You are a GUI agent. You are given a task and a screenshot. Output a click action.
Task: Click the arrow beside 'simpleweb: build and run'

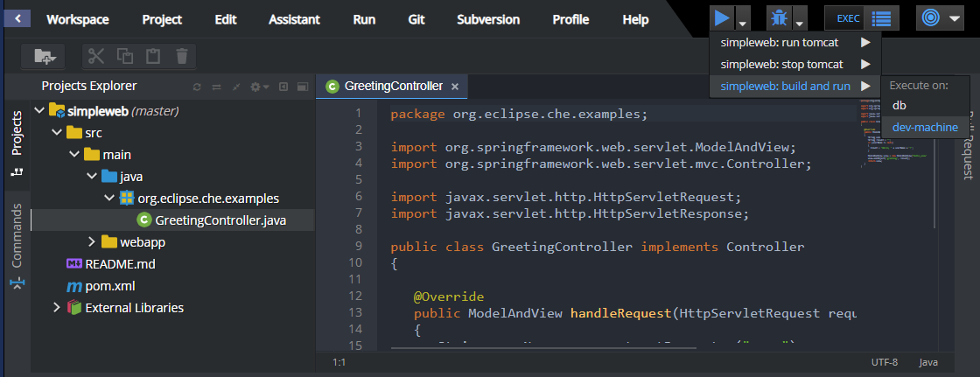pos(865,87)
